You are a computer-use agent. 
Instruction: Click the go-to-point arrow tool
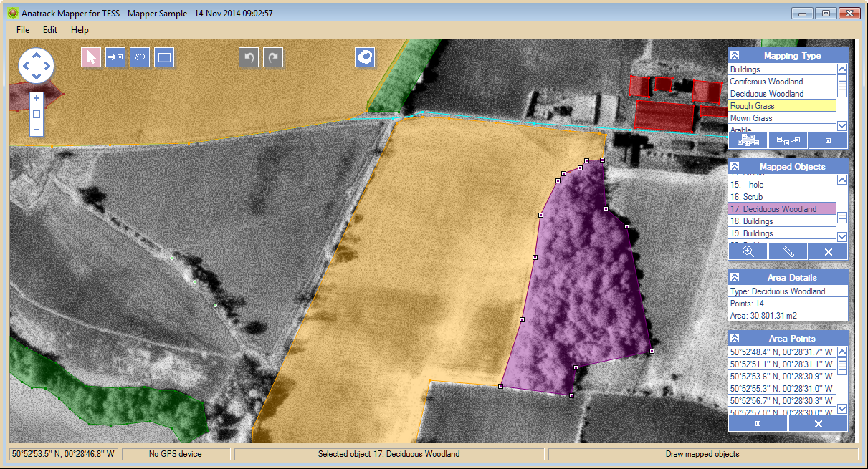pyautogui.click(x=115, y=57)
